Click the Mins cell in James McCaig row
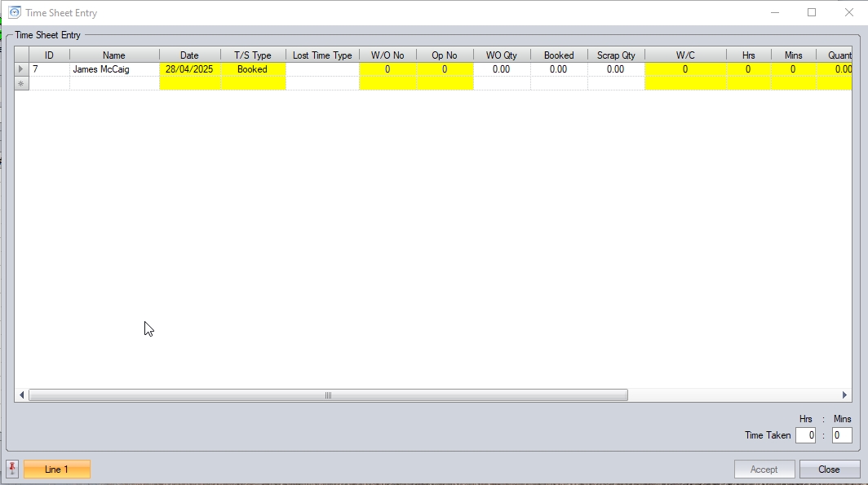Image resolution: width=868 pixels, height=485 pixels. coord(793,69)
